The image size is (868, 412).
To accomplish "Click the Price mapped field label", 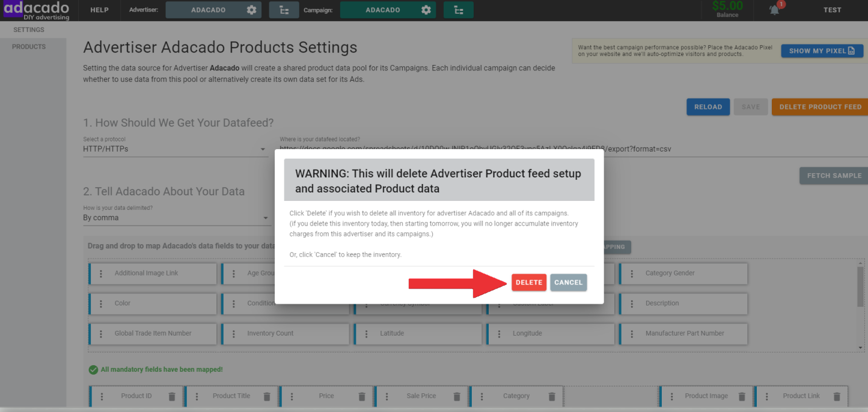I will click(x=326, y=396).
